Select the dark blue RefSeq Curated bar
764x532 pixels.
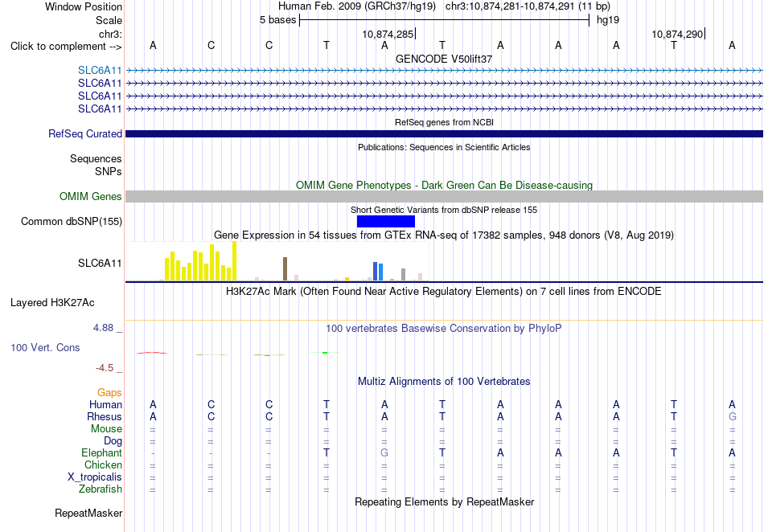pyautogui.click(x=444, y=134)
